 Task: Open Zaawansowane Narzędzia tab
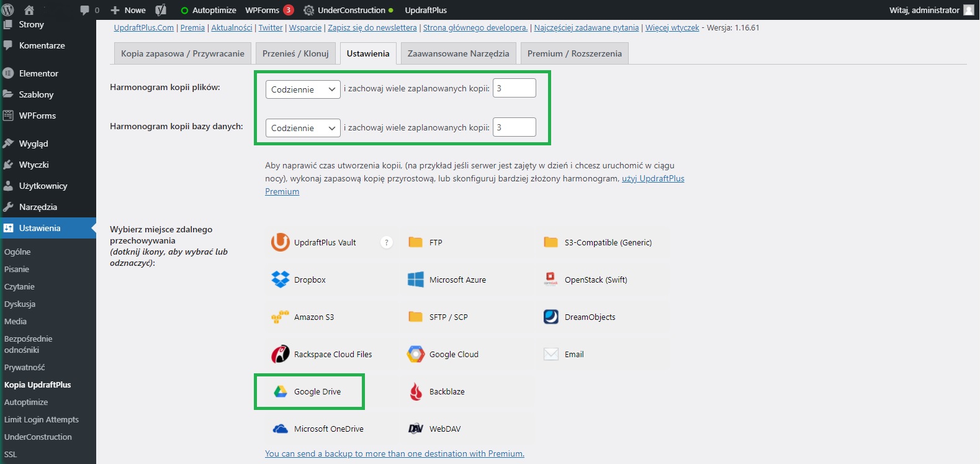[x=458, y=53]
